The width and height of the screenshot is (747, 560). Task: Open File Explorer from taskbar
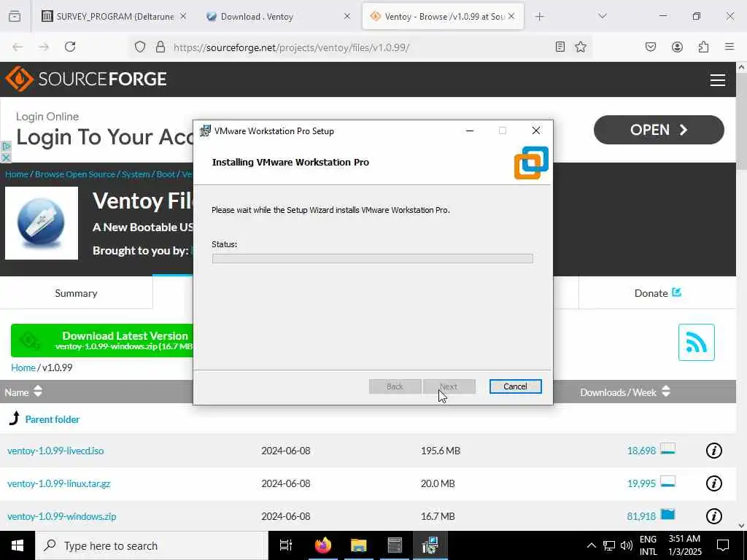point(359,545)
